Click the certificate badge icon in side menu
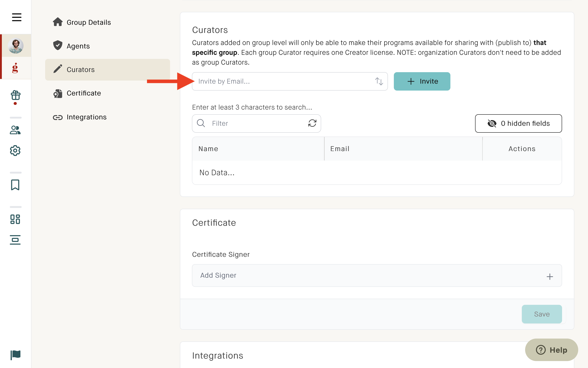Image resolution: width=588 pixels, height=368 pixels. (58, 94)
